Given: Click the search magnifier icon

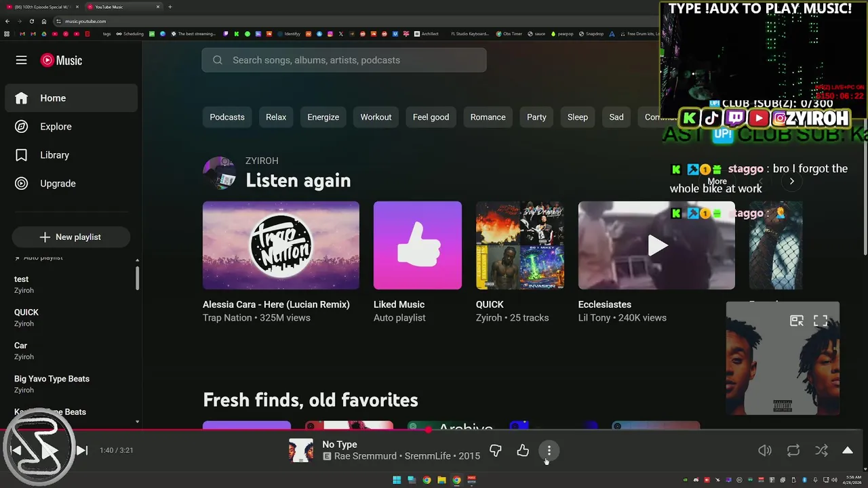Looking at the screenshot, I should click(218, 60).
